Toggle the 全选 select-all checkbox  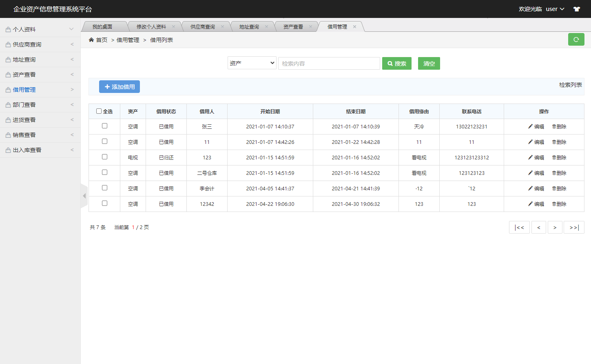point(99,111)
